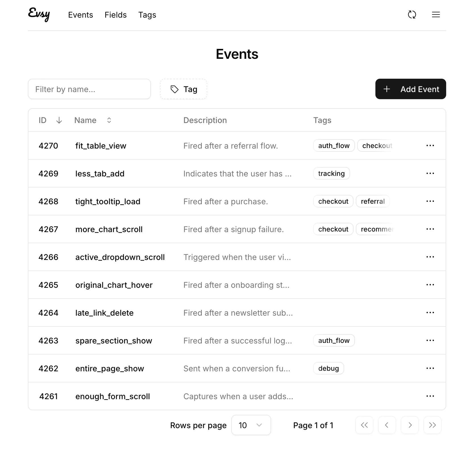Open the hamburger menu in the top right
Image resolution: width=476 pixels, height=454 pixels.
(x=436, y=15)
